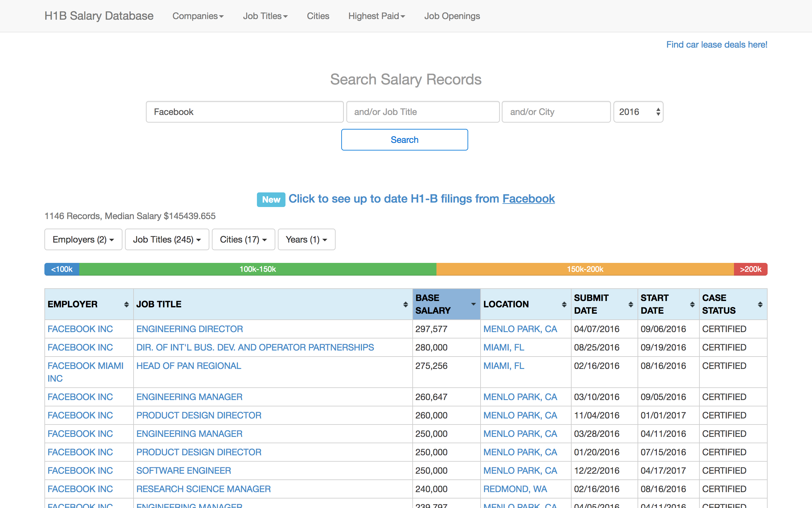Open ENGINEERING MANAGER link with 260,647 salary
The height and width of the screenshot is (508, 812).
tap(189, 397)
